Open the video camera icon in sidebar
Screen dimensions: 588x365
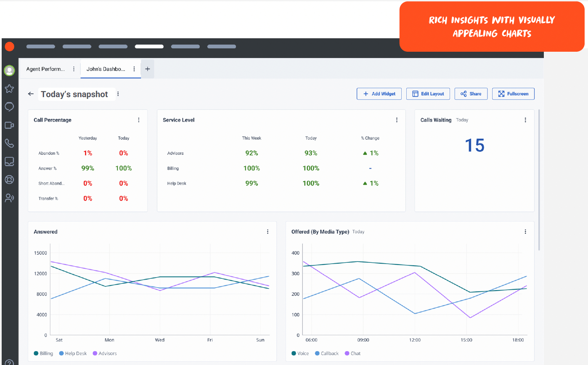click(9, 125)
